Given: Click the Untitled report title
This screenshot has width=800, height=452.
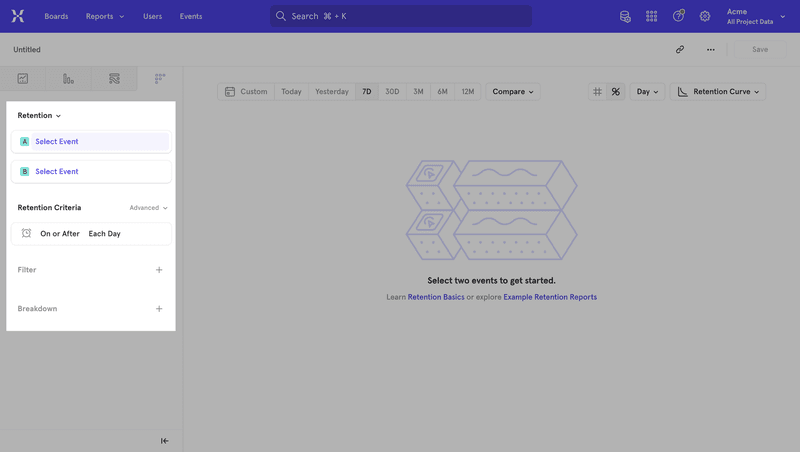Looking at the screenshot, I should click(x=27, y=49).
